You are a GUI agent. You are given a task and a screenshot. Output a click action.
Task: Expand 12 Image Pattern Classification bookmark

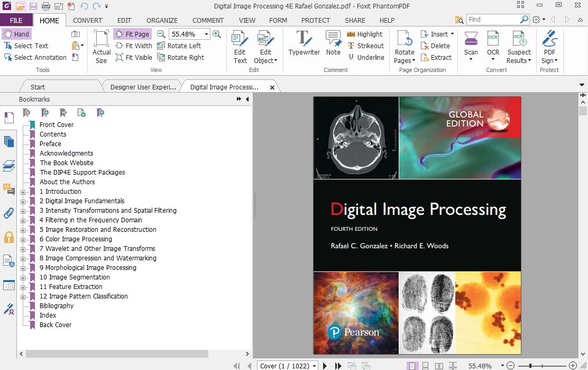coord(23,297)
